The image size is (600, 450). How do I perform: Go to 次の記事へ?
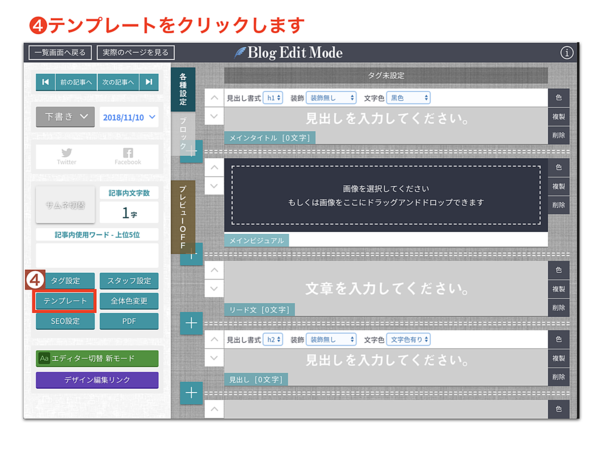click(118, 82)
